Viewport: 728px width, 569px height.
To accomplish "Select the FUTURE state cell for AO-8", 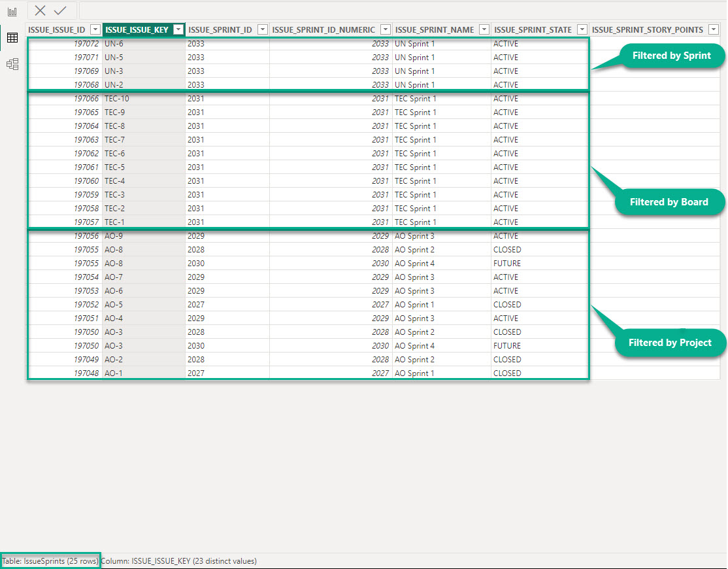I will 507,264.
